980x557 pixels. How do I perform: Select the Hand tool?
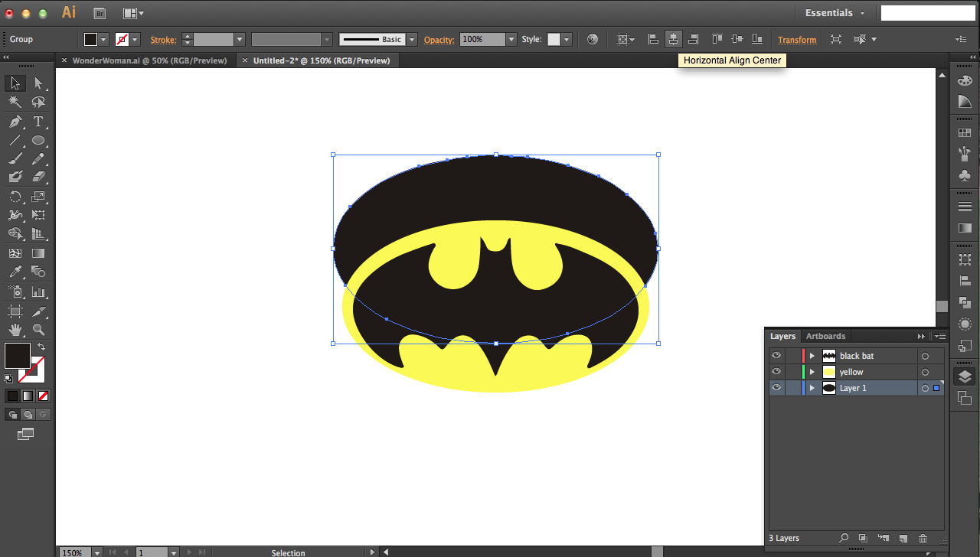(15, 331)
